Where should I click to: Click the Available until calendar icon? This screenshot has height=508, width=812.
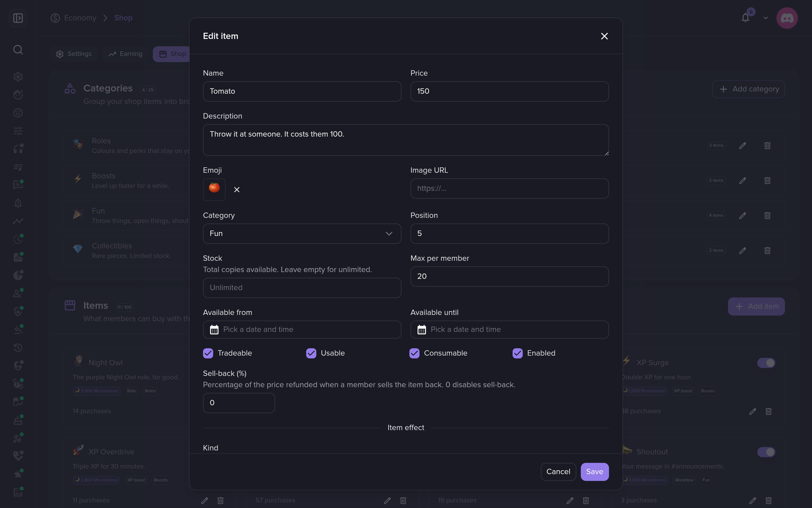tap(422, 330)
